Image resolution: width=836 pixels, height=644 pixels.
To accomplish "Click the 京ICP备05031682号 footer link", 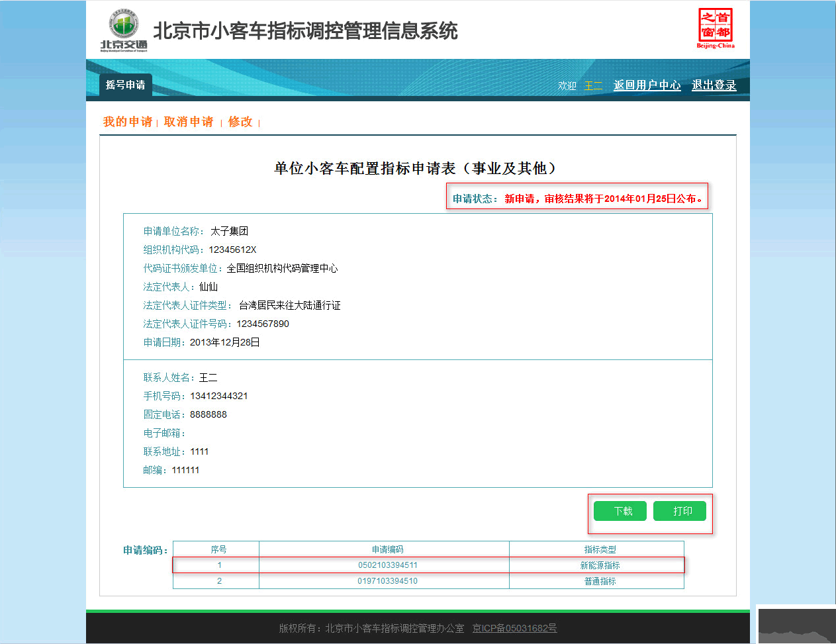I will click(515, 629).
